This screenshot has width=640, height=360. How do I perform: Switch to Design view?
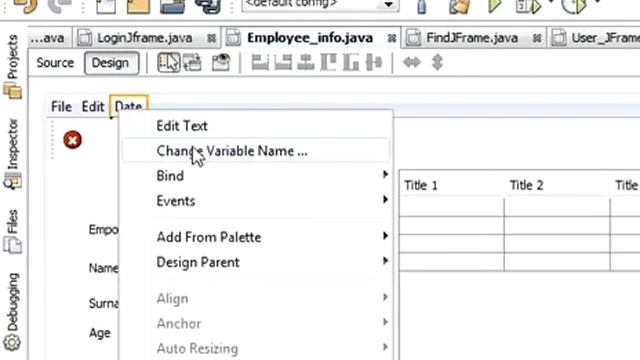110,63
